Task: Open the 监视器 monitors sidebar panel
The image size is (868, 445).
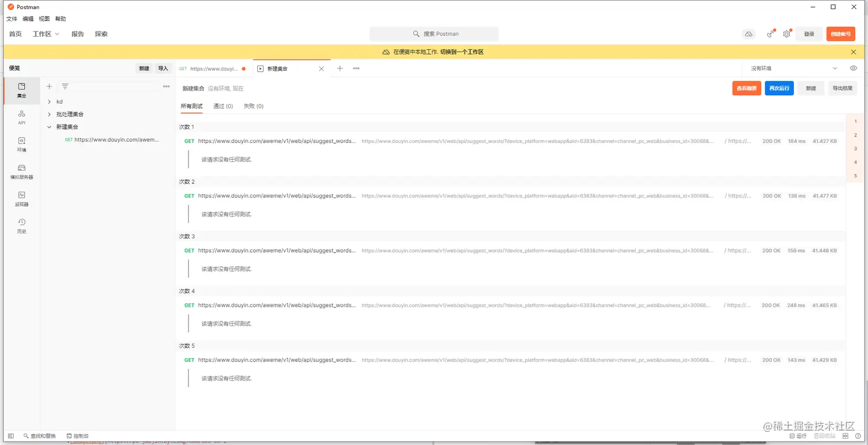Action: tap(21, 199)
